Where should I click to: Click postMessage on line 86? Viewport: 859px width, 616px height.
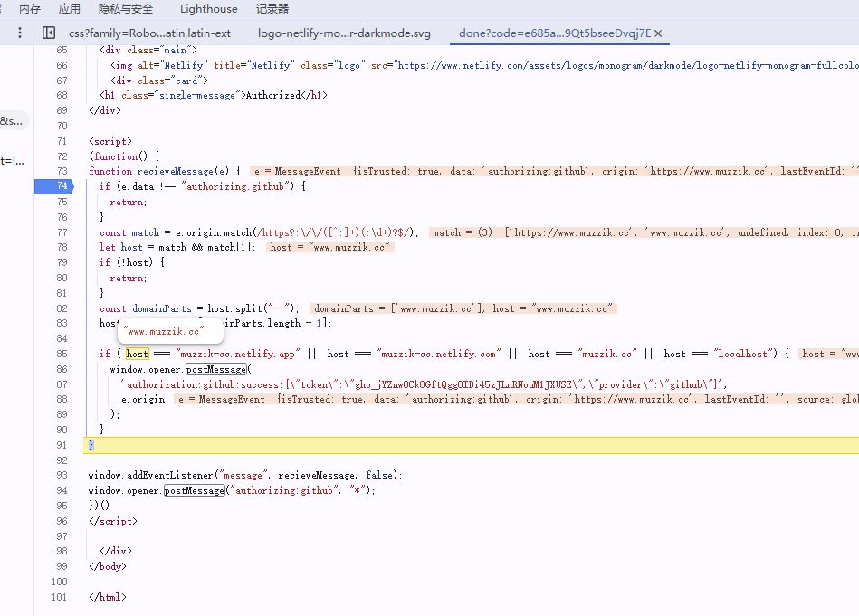coord(215,369)
